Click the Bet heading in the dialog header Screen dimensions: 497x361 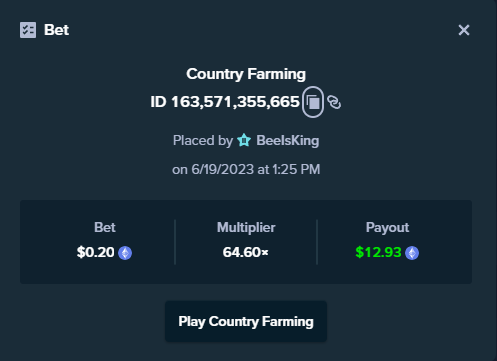57,30
